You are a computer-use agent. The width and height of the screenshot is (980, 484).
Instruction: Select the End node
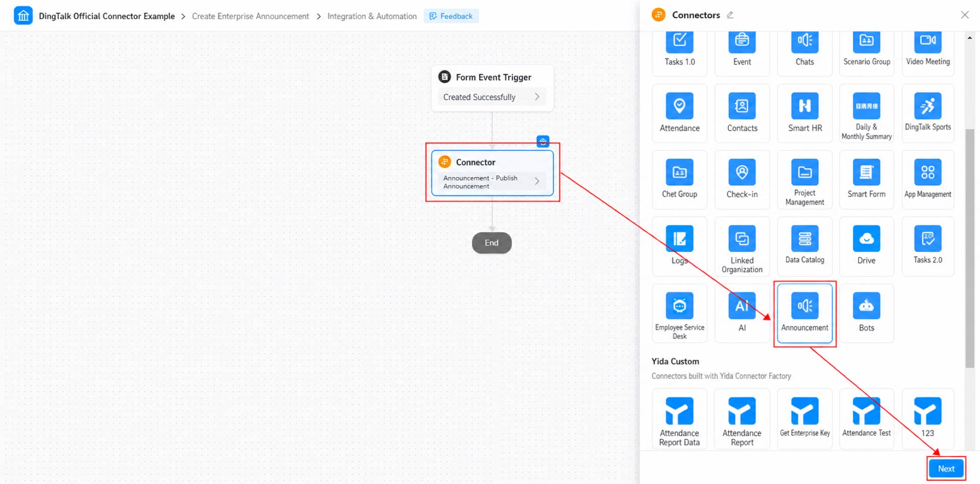[x=492, y=243]
